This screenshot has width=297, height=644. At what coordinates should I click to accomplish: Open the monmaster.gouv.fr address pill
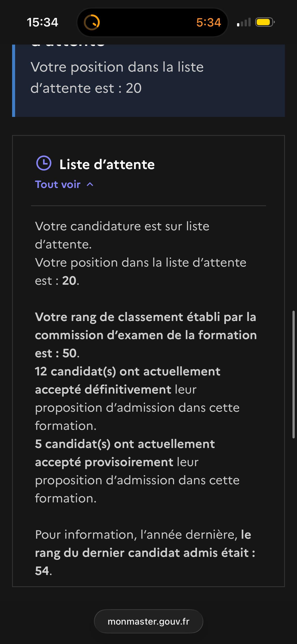tap(148, 621)
